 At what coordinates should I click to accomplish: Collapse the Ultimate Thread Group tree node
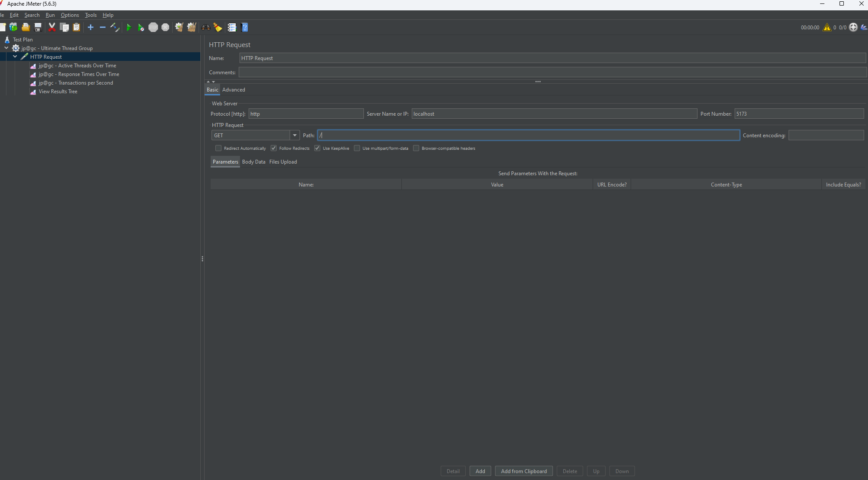click(6, 48)
